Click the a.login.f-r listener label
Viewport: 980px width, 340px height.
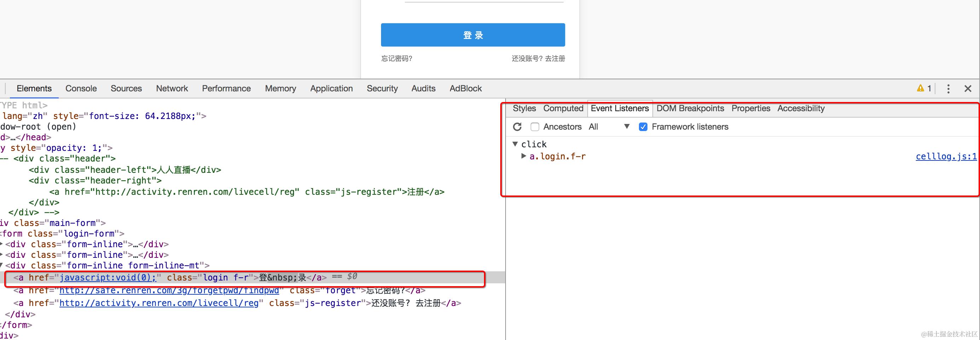pyautogui.click(x=557, y=156)
